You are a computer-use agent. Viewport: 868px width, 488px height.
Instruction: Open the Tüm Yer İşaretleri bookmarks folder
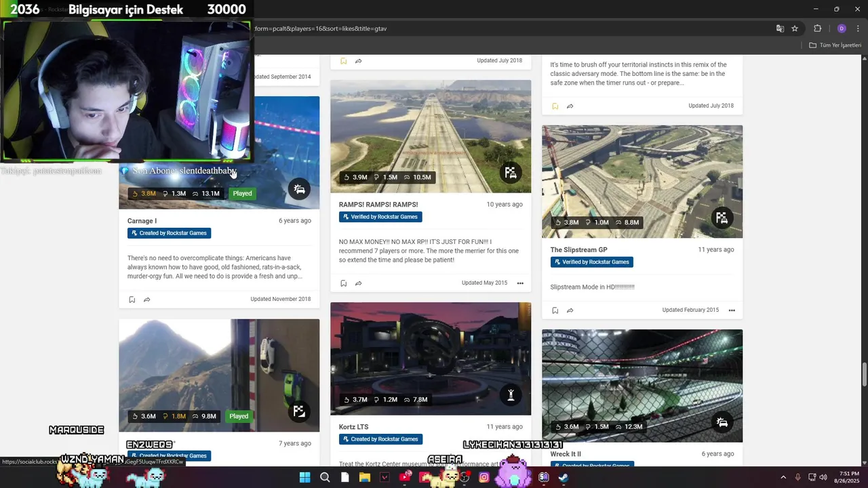[x=835, y=45]
